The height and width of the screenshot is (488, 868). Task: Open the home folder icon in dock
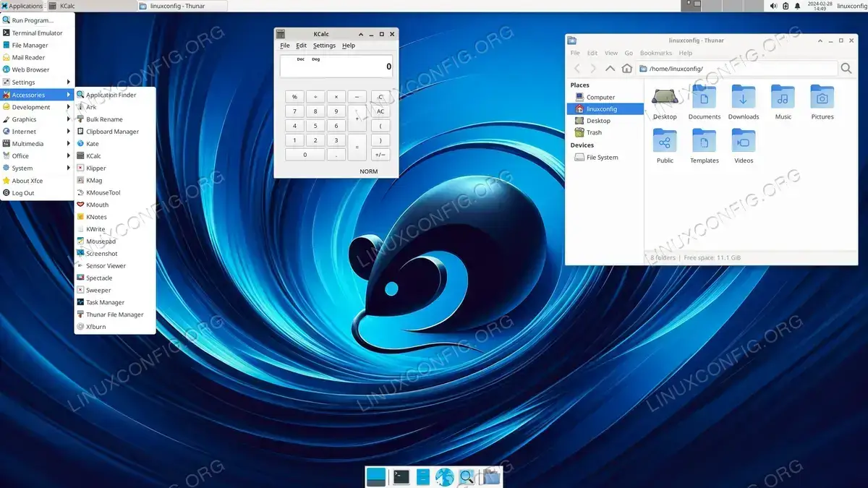(490, 476)
